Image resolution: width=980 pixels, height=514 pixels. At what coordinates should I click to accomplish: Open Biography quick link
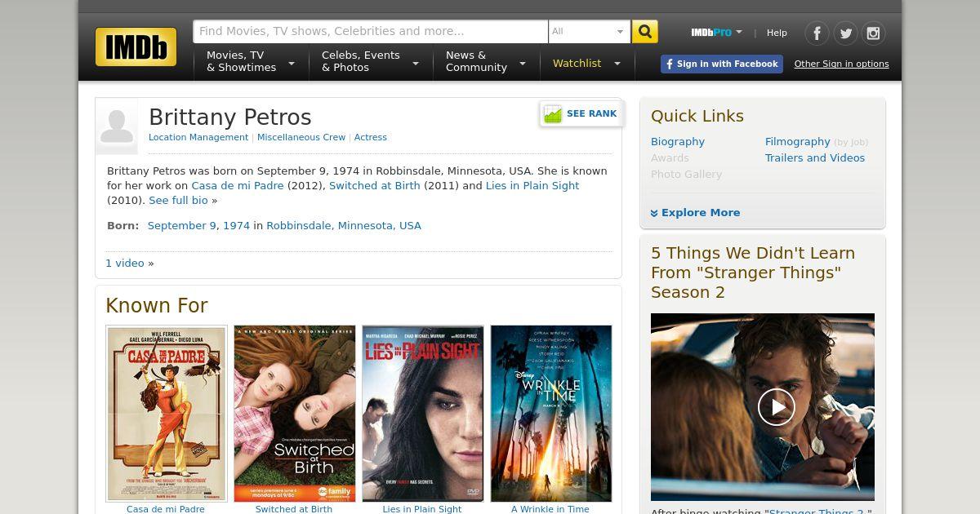click(x=678, y=141)
